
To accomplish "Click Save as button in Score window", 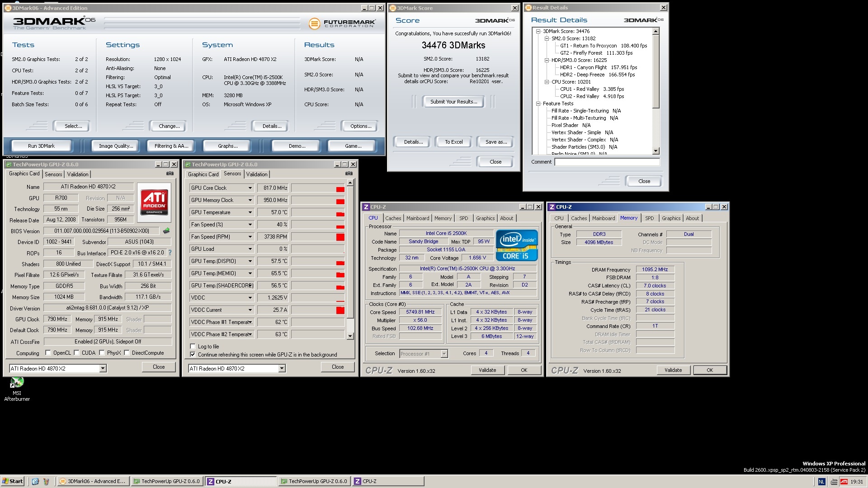I will tap(496, 142).
